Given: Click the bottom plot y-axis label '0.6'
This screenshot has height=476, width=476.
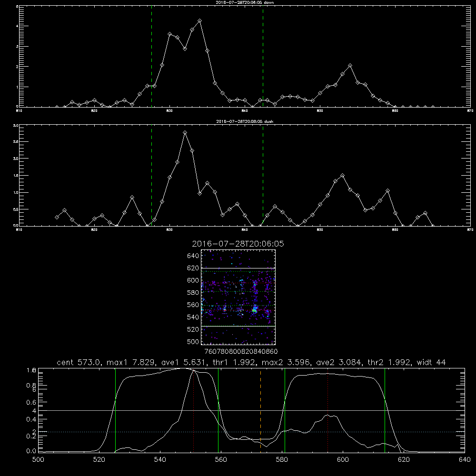Looking at the screenshot, I should coord(31,402).
